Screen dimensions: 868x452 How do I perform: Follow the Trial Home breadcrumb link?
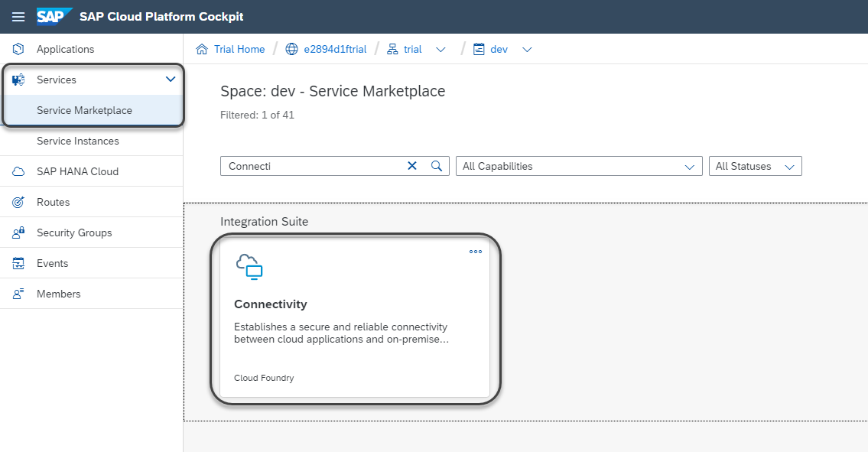pos(239,49)
